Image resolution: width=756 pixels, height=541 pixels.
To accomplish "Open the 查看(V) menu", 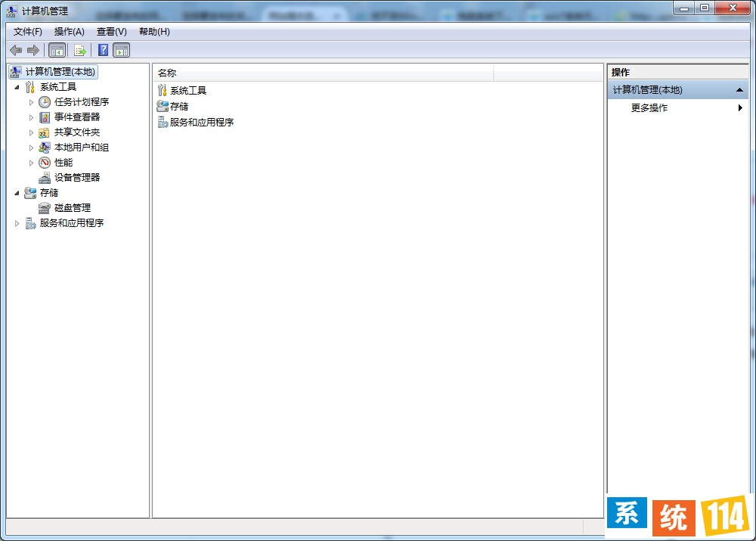I will pyautogui.click(x=111, y=32).
